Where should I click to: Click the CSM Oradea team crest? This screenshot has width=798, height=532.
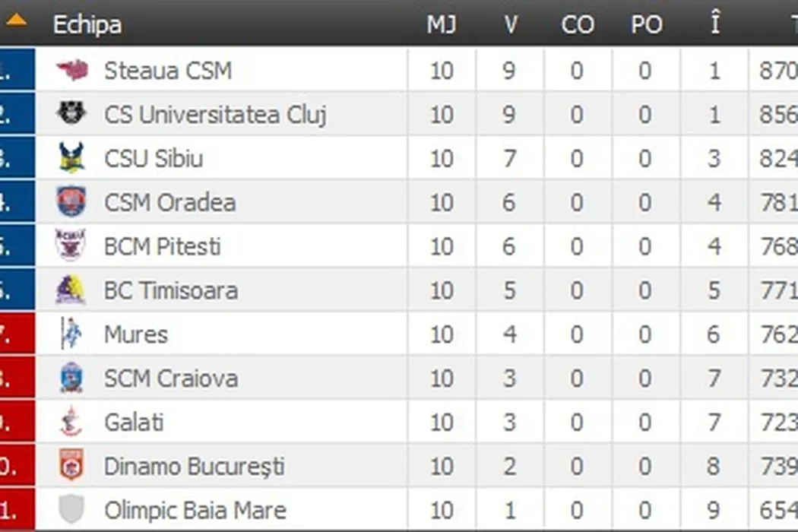tap(71, 203)
